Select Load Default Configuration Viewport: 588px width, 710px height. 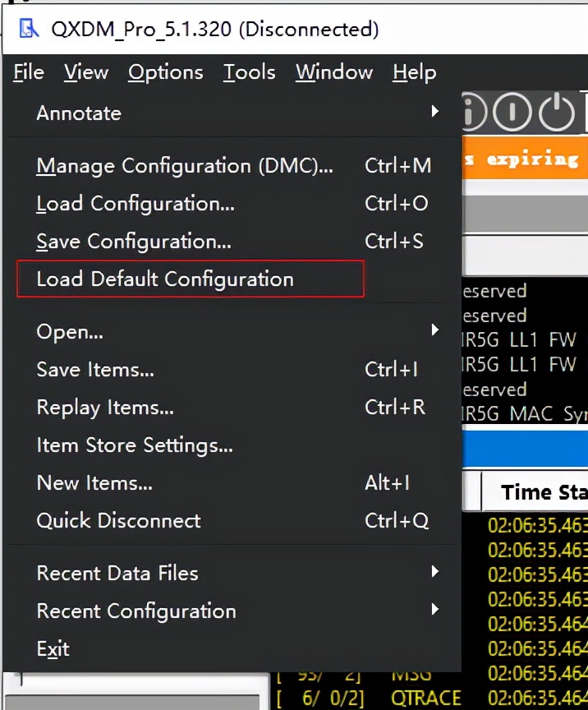pyautogui.click(x=164, y=279)
